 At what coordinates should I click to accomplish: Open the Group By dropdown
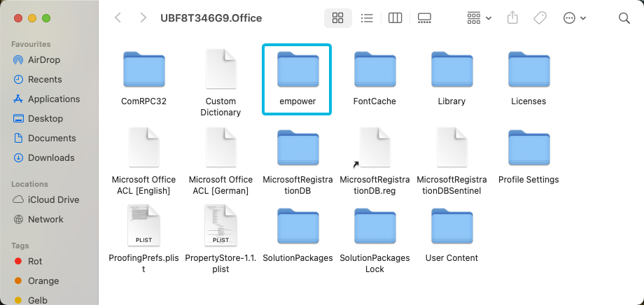pos(479,18)
